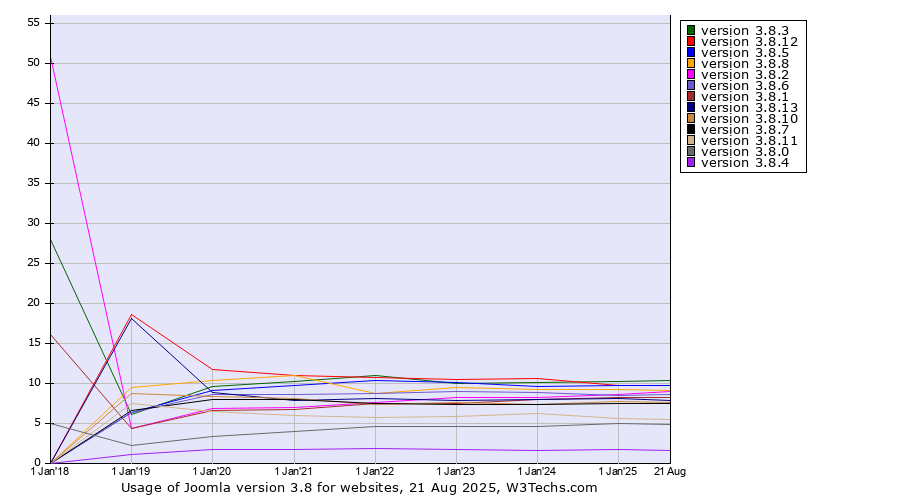Select legend label 'version 3.8.3'
The height and width of the screenshot is (500, 900).
(745, 30)
